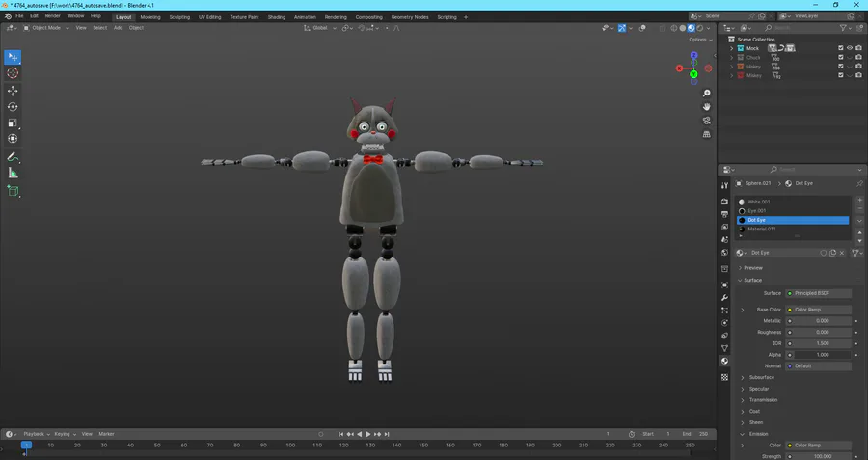868x460 pixels.
Task: Switch perspective/orthographic grid icon
Action: [706, 134]
